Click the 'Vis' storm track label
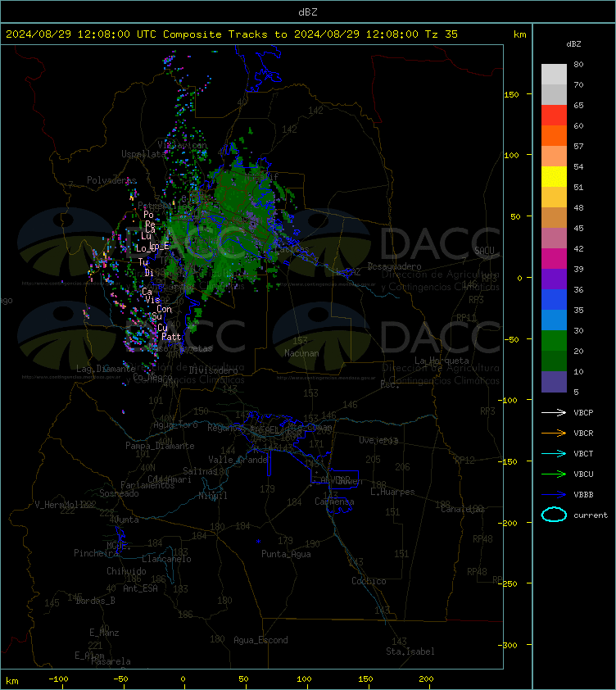 pyautogui.click(x=152, y=300)
